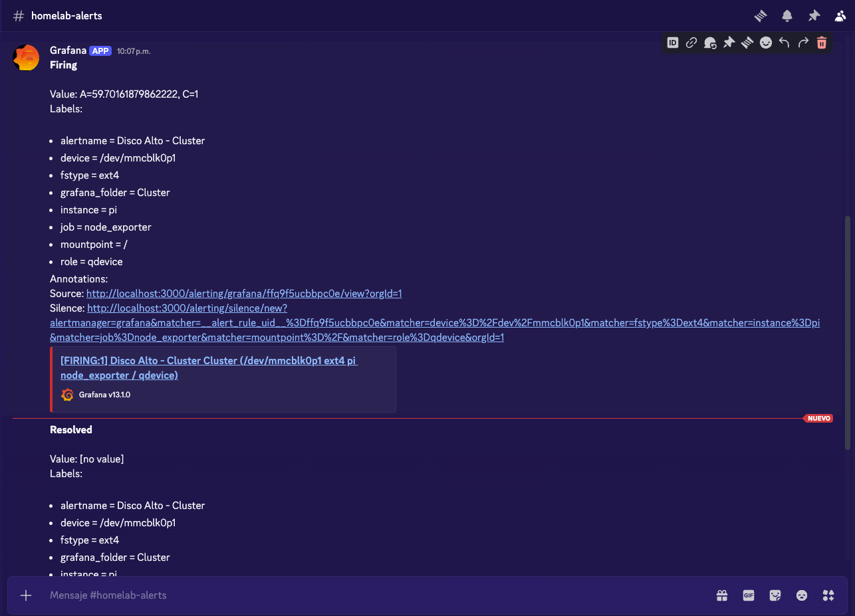Open the Silence alerting/silence/new link
The height and width of the screenshot is (616, 855).
pos(435,323)
